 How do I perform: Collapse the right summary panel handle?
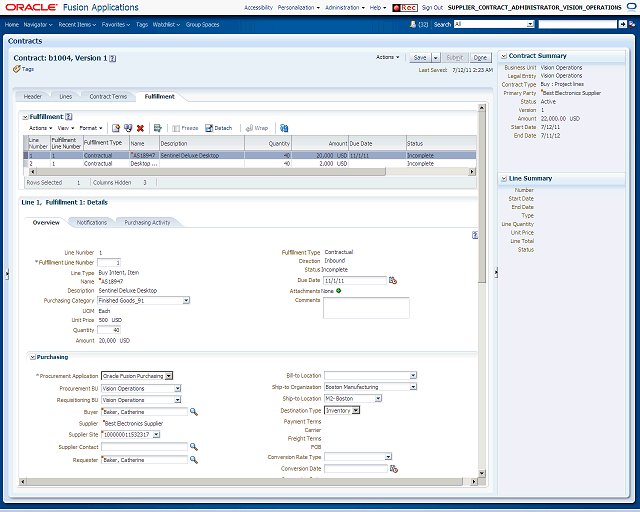pos(496,272)
